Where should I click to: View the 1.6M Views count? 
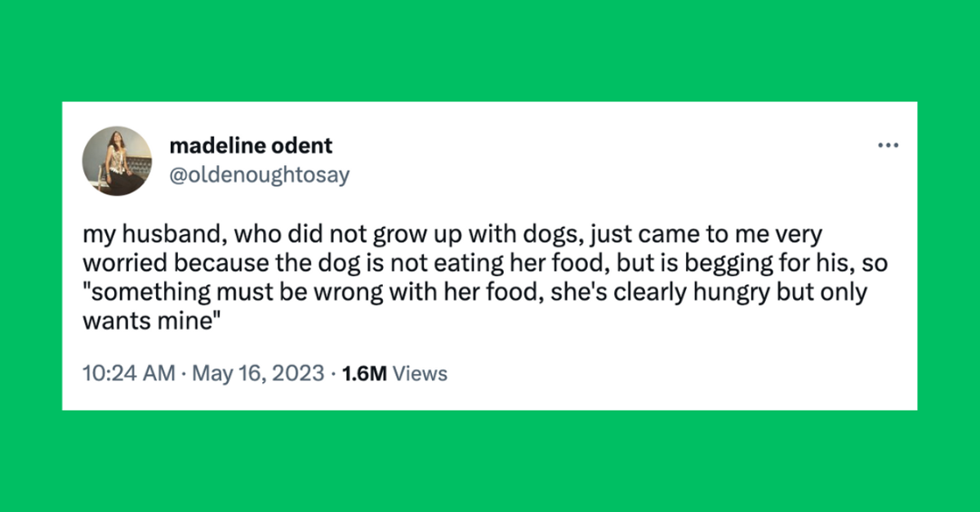coord(395,373)
